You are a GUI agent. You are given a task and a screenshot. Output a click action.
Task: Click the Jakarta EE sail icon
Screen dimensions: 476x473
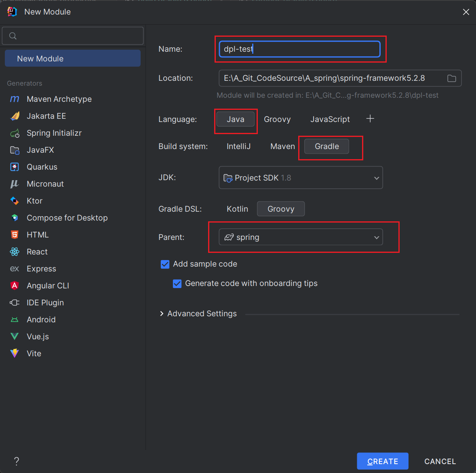(x=15, y=116)
